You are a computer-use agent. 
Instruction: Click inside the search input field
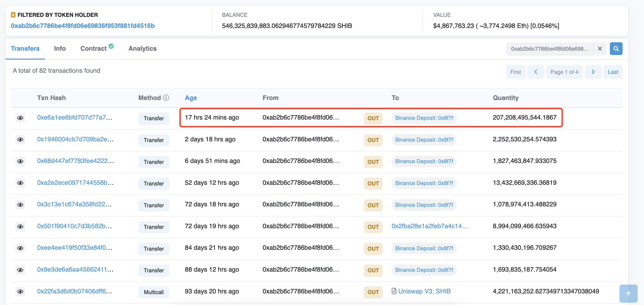[x=550, y=49]
